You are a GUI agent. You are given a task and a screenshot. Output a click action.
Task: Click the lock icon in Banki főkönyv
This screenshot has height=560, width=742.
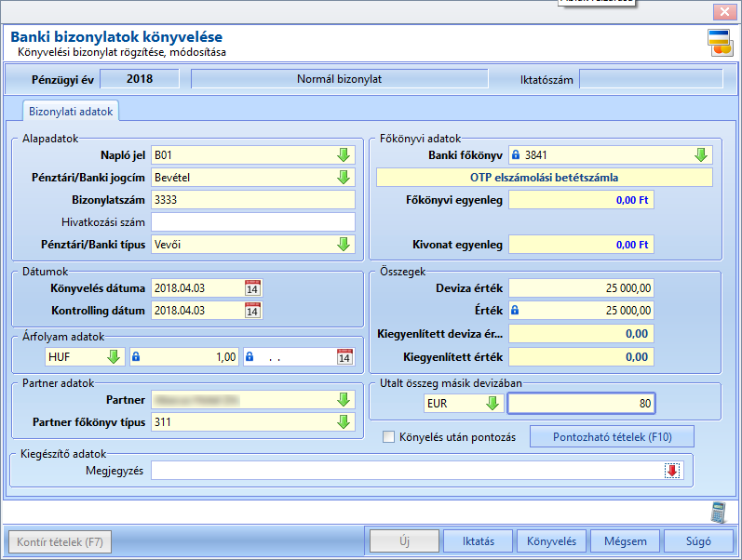point(516,154)
